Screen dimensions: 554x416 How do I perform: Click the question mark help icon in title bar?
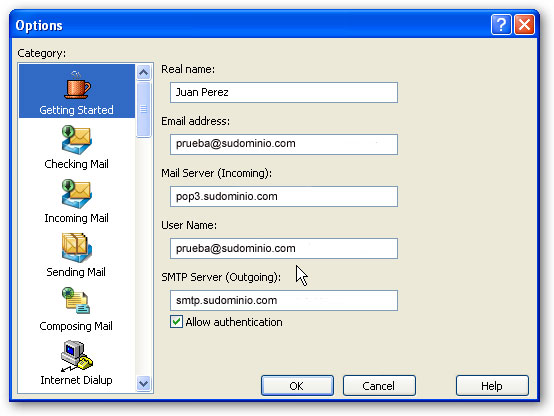click(x=501, y=25)
